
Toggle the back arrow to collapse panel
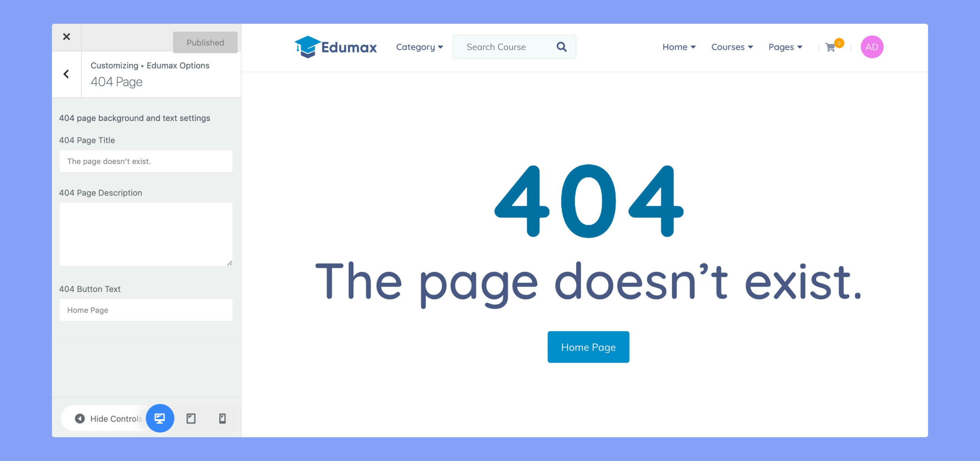tap(67, 74)
